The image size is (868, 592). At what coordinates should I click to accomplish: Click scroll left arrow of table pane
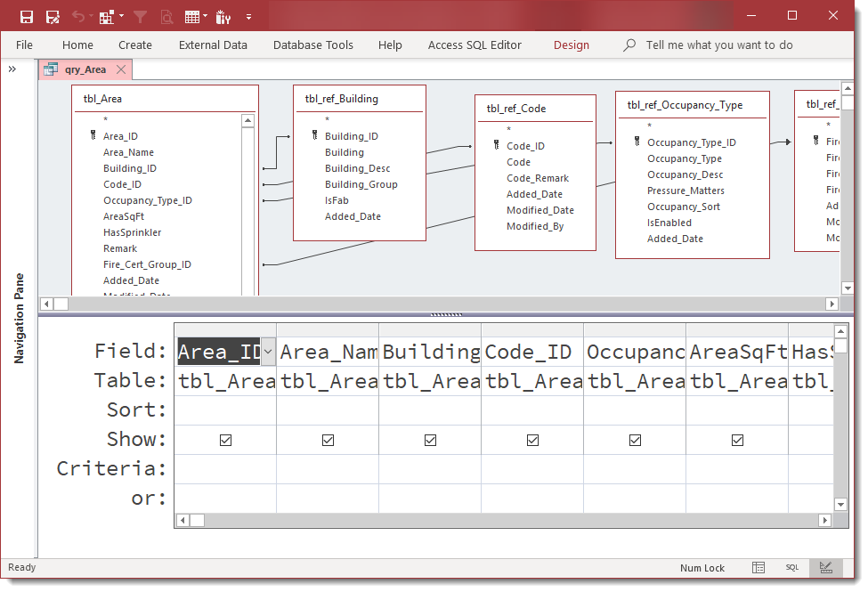[x=47, y=304]
